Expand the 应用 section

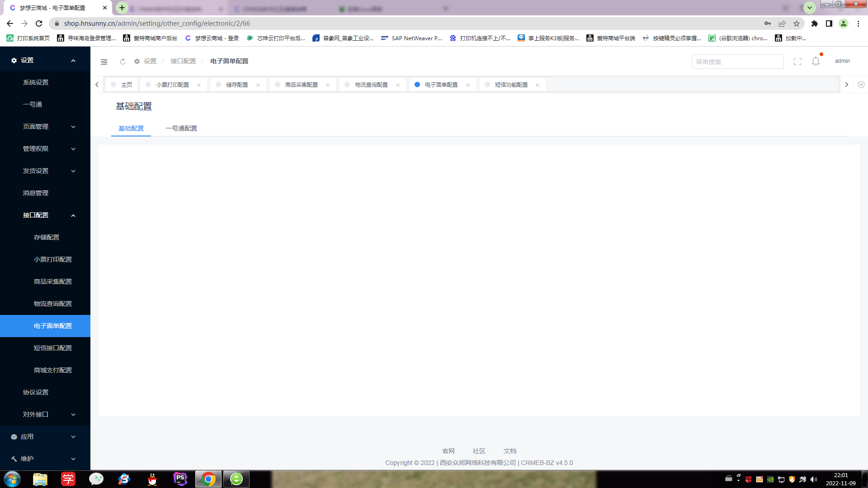pos(45,436)
